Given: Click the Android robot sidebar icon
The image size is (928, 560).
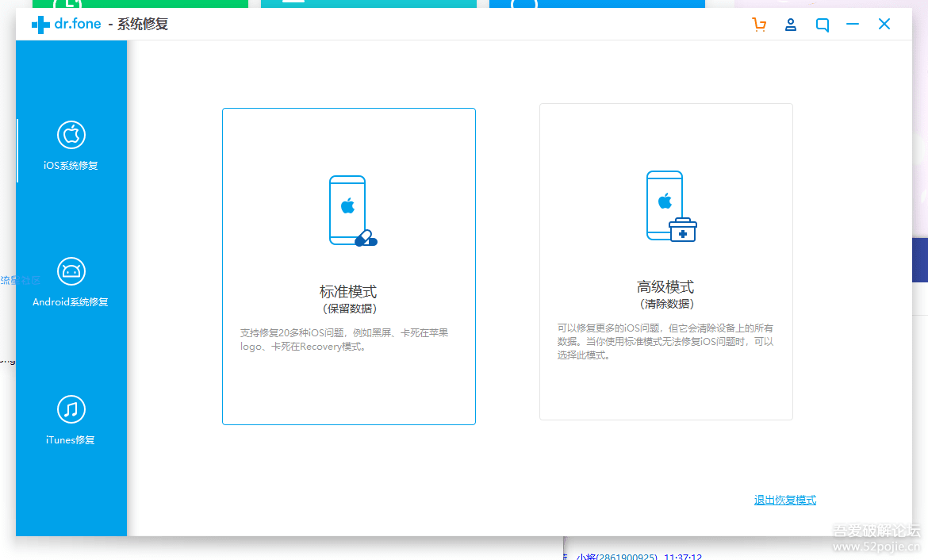Looking at the screenshot, I should pyautogui.click(x=71, y=272).
